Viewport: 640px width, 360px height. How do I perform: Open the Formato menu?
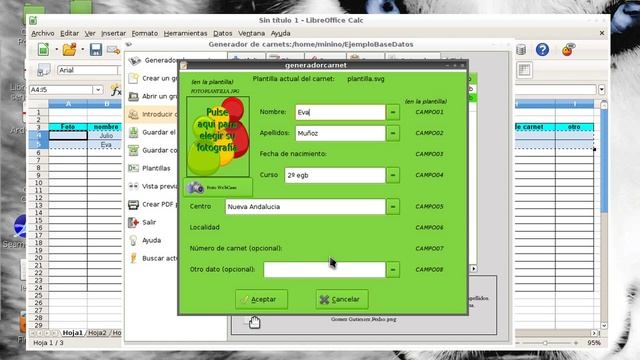[x=144, y=33]
